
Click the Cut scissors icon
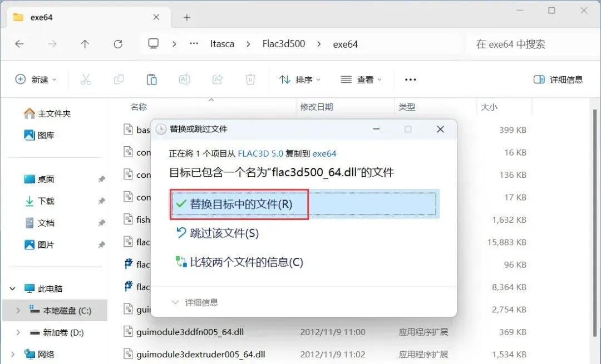(x=86, y=79)
